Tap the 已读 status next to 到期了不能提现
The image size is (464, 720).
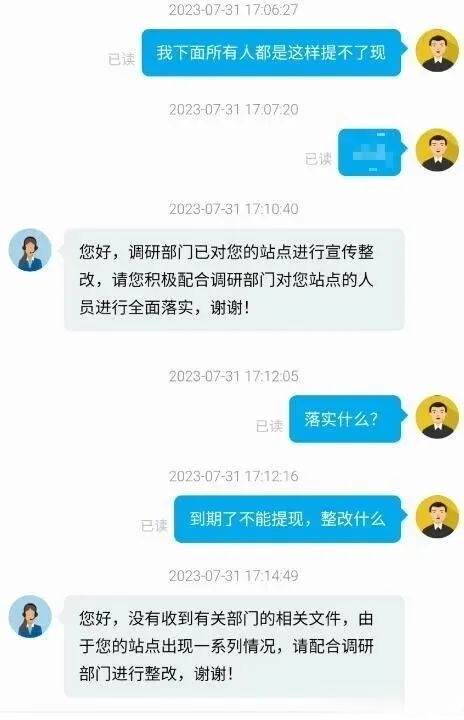click(154, 525)
